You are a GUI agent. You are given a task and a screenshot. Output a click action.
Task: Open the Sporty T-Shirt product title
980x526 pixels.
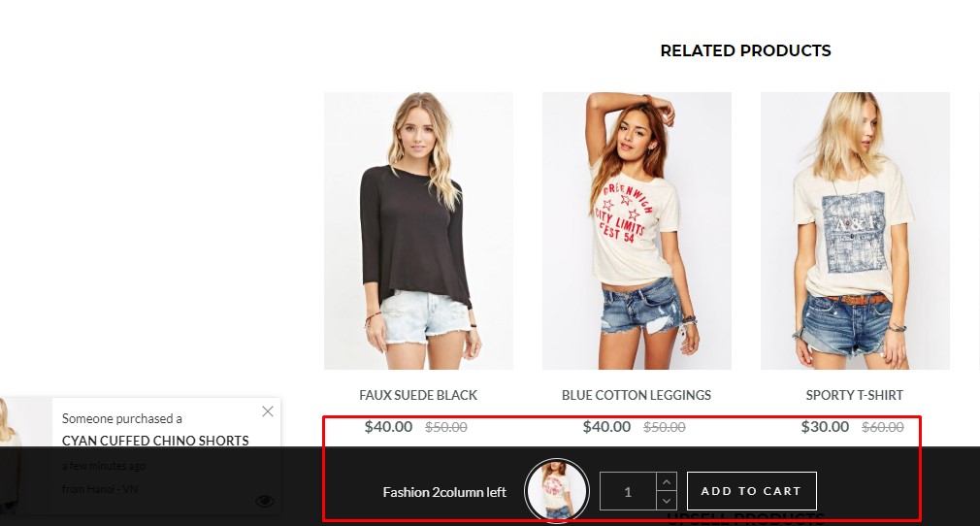tap(855, 395)
